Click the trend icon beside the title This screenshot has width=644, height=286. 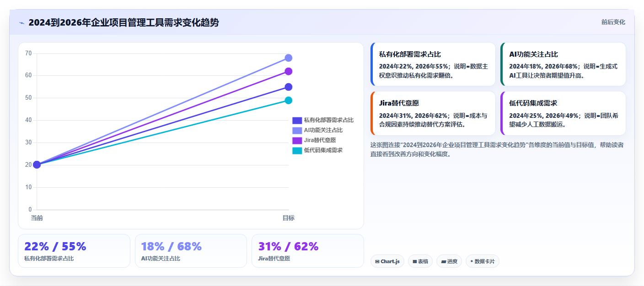point(21,22)
